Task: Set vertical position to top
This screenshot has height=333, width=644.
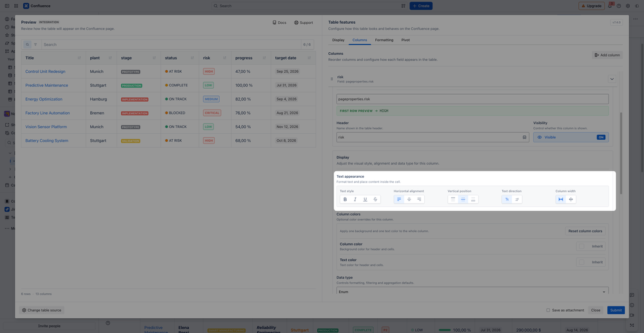Action: click(x=453, y=200)
